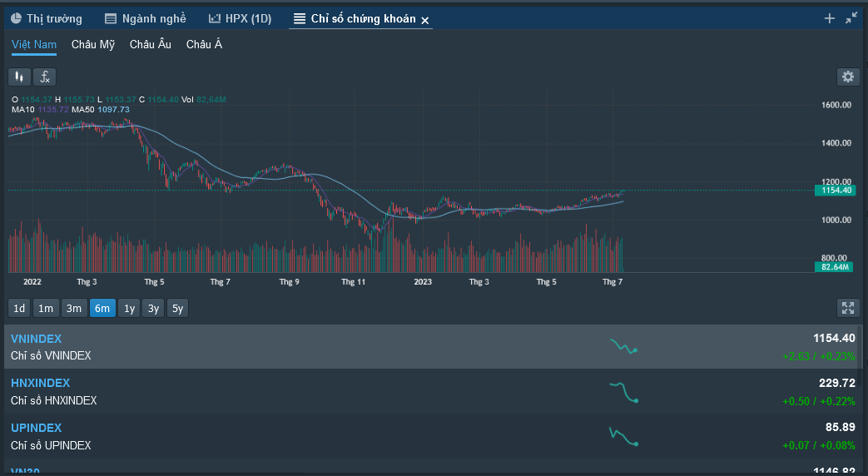The image size is (868, 476).
Task: Open the fx indicators menu
Action: 44,77
